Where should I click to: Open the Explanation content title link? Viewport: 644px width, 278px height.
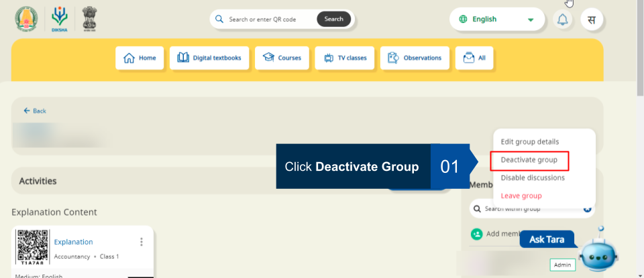(73, 242)
